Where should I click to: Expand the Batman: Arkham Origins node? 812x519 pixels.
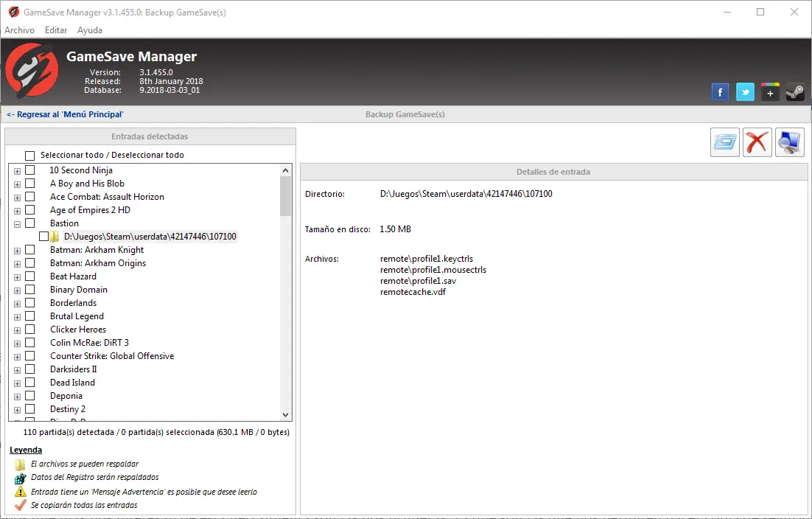17,264
